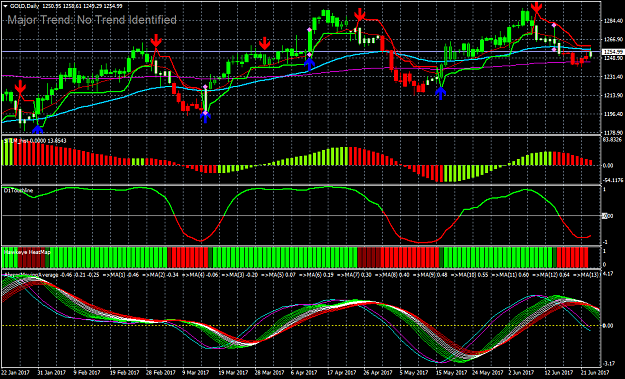Click the red sell arrow near 28 Mar
This screenshot has height=379, width=625.
click(x=264, y=43)
